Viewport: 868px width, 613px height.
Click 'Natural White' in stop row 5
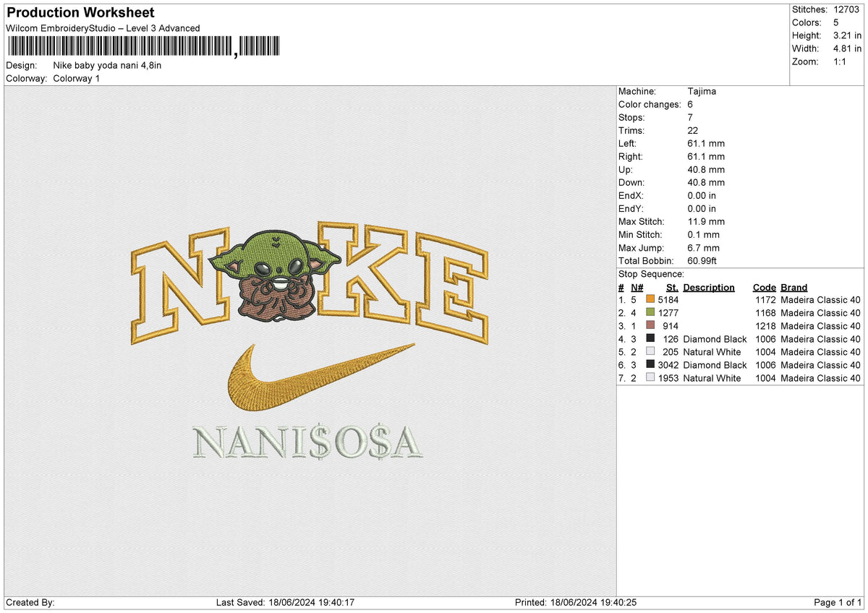click(x=712, y=352)
